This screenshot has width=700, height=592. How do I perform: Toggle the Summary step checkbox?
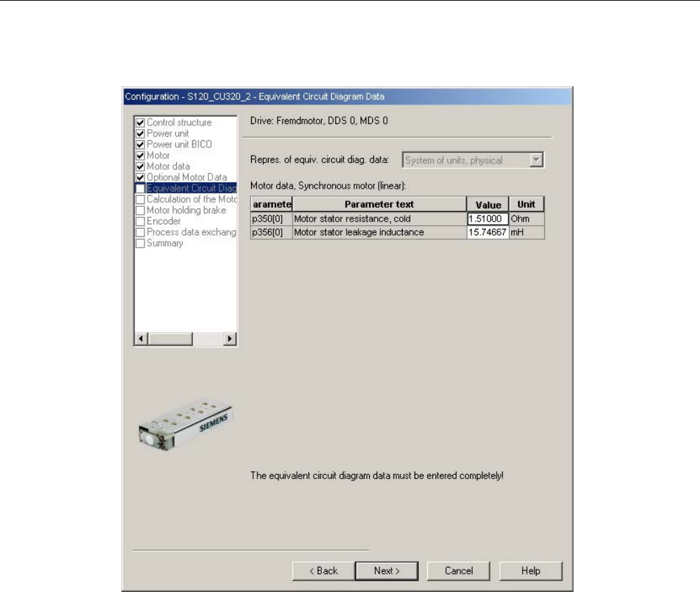tap(140, 243)
